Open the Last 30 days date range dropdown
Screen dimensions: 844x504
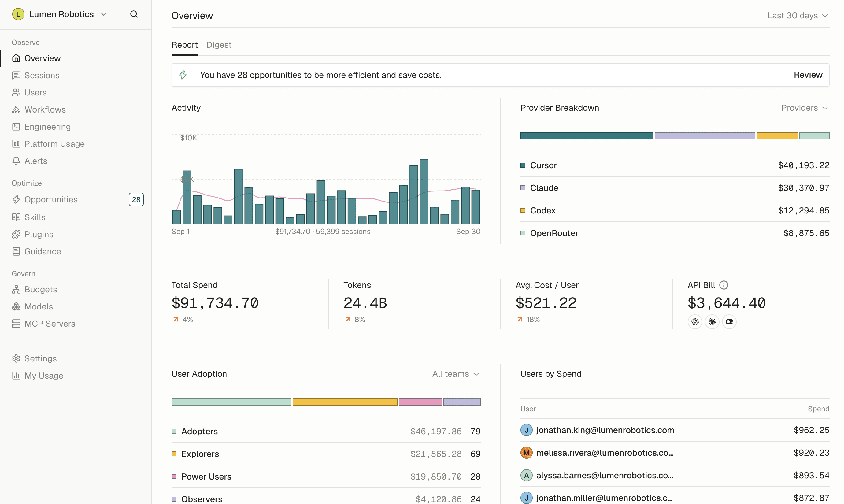click(798, 16)
